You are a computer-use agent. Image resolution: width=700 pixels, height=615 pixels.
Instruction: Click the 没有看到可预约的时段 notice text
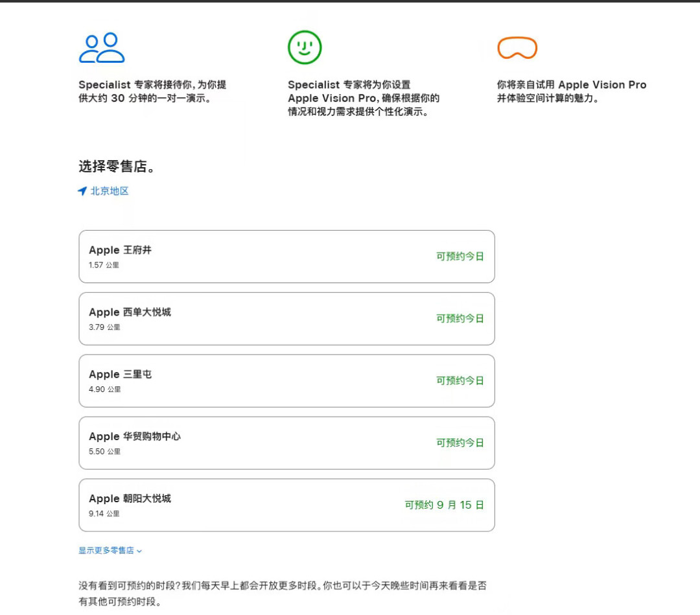[283, 593]
